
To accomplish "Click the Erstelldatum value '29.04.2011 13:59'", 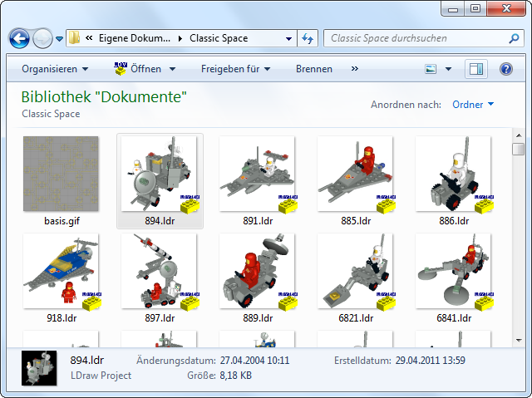I will (431, 361).
